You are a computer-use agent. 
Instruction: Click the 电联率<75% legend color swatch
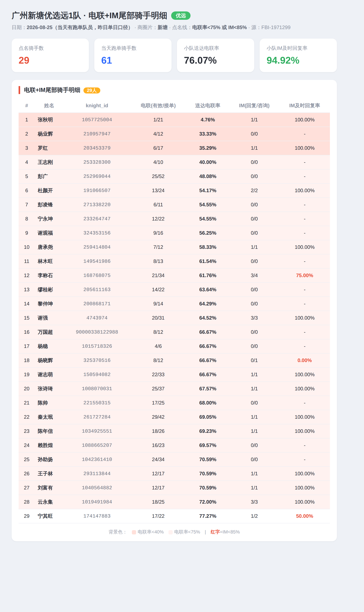tap(170, 532)
